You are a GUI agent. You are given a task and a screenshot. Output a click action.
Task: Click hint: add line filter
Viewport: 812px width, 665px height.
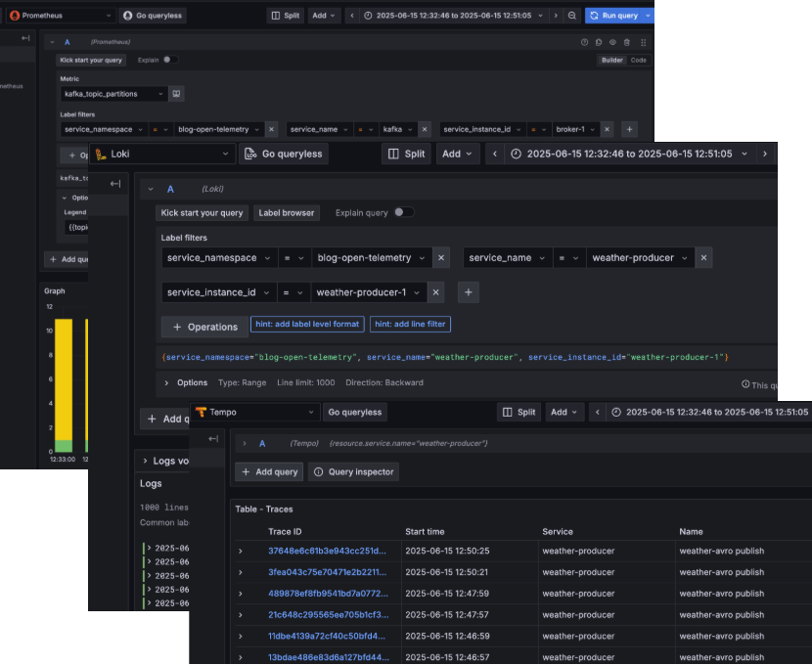410,324
